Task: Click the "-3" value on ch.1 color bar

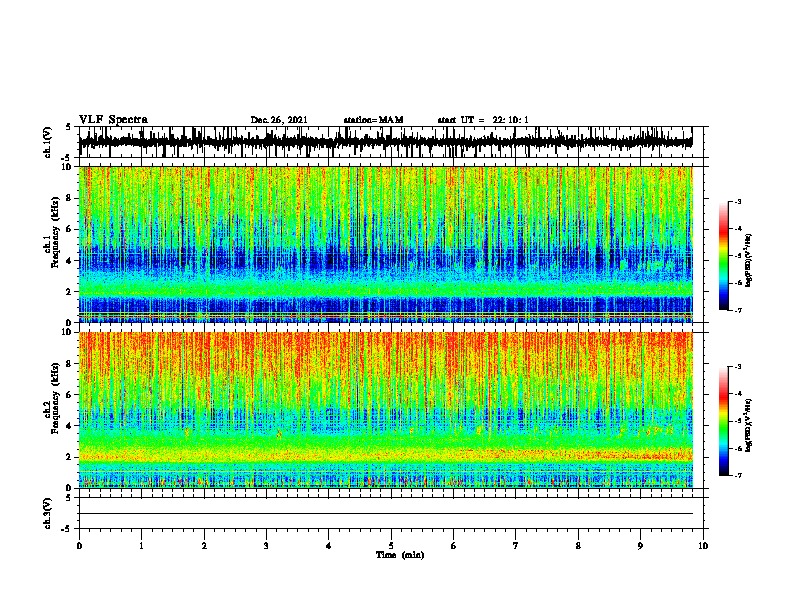Action: 738,202
